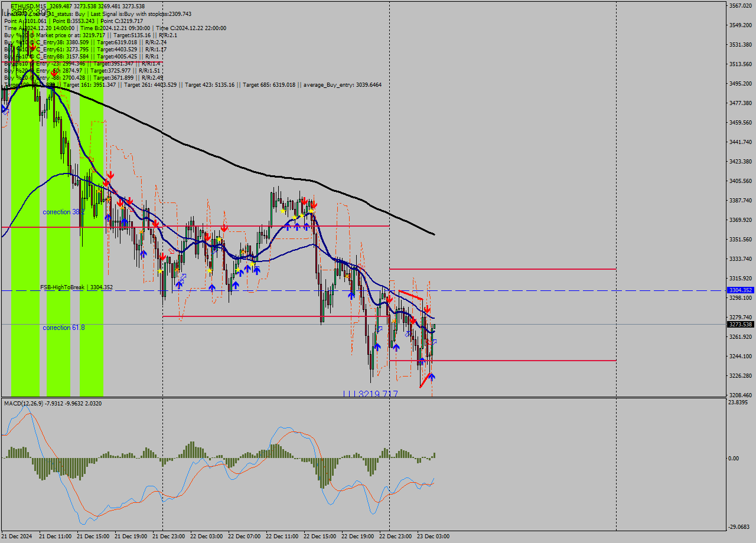Click the MACD zero level 0.00 label
The height and width of the screenshot is (543, 756).
(734, 458)
